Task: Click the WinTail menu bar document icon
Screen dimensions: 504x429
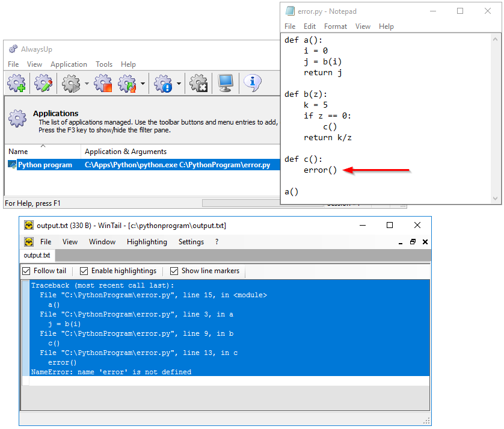Action: (29, 242)
